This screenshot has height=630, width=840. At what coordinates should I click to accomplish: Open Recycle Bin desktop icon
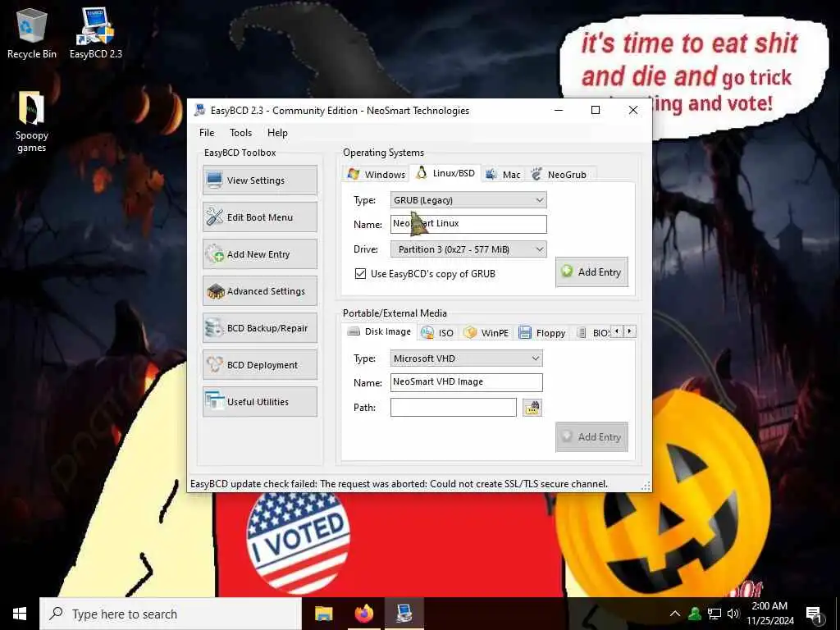[32, 34]
